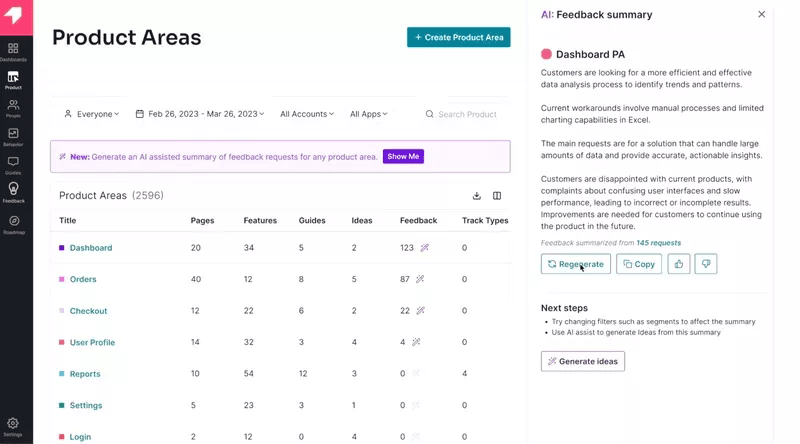Screen dimensions: 800x444
Task: Select Feedback in the sidebar navigation
Action: (13, 193)
